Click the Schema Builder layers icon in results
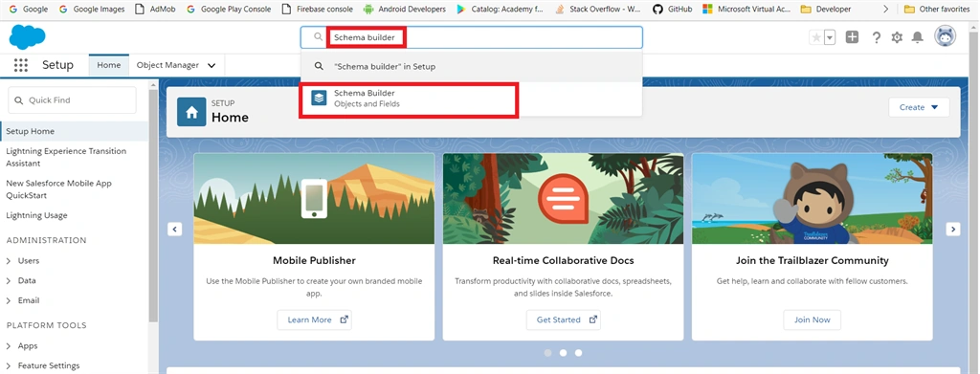This screenshot has height=374, width=980. coord(320,98)
